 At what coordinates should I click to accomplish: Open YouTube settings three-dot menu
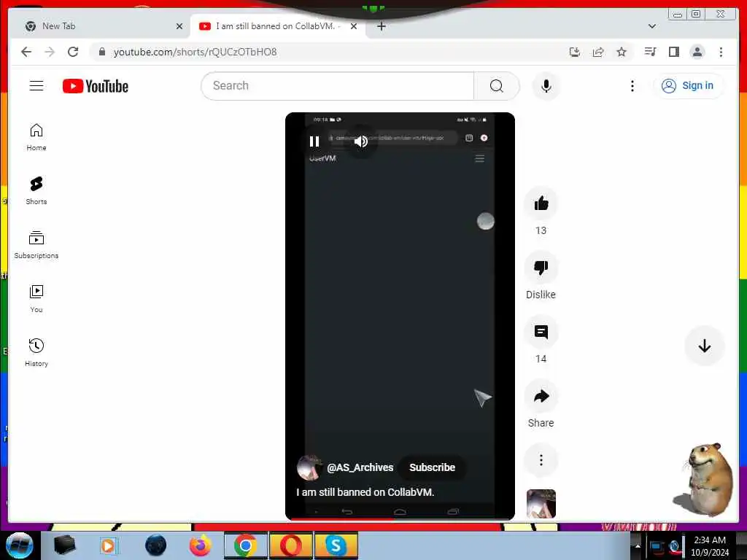(632, 86)
